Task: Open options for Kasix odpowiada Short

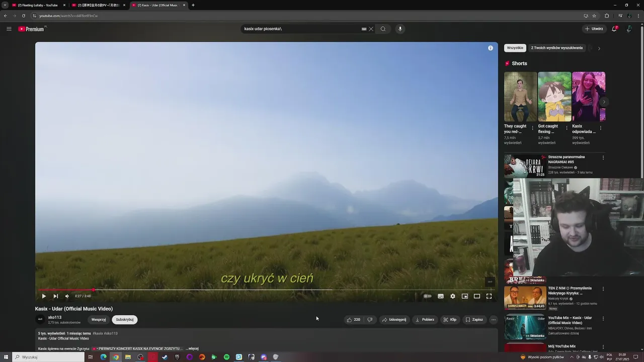Action: coord(600,128)
